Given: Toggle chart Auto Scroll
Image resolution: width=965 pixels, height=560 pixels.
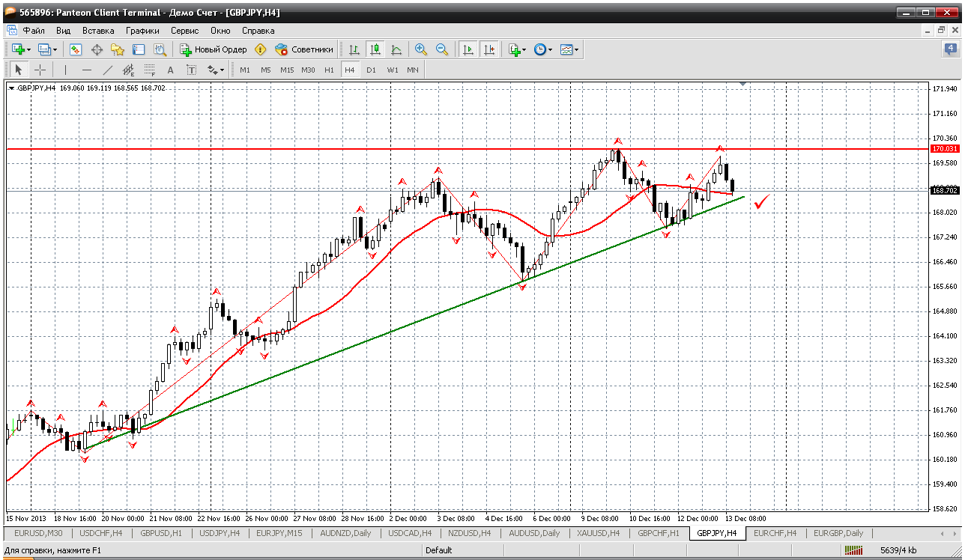Looking at the screenshot, I should 468,49.
